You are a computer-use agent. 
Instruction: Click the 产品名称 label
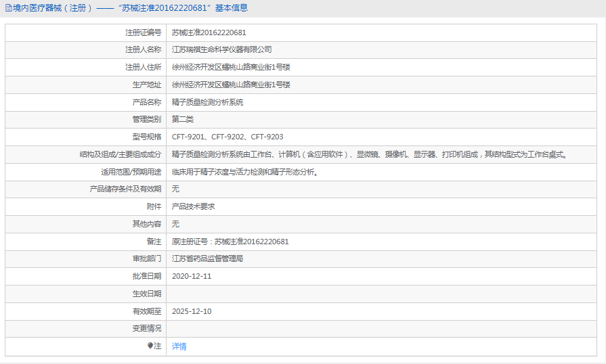coord(146,102)
